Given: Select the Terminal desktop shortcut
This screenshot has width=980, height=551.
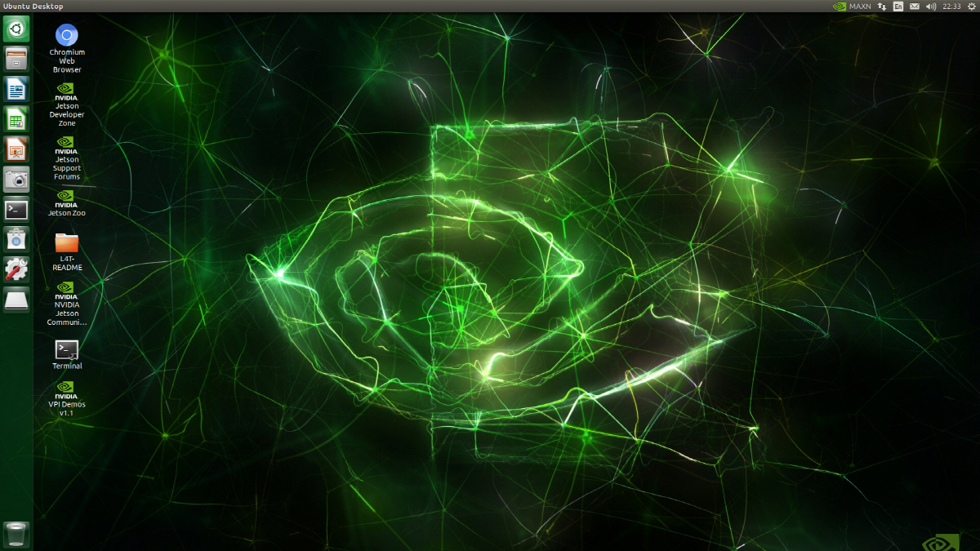Looking at the screenshot, I should point(67,355).
